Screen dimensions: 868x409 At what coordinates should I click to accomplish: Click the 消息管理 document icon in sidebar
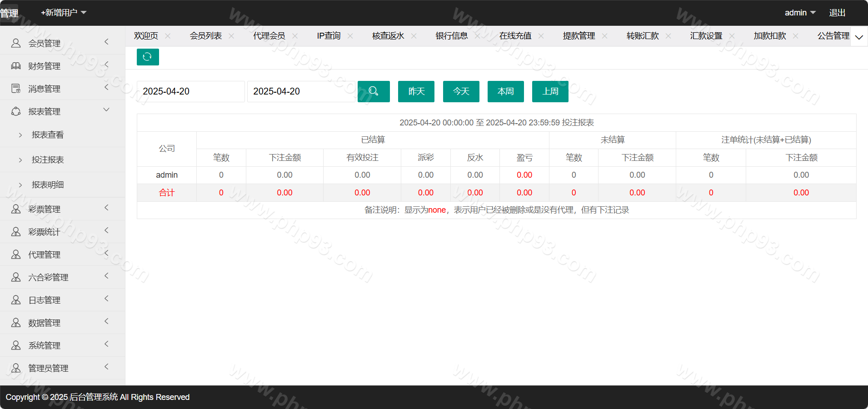(x=16, y=89)
